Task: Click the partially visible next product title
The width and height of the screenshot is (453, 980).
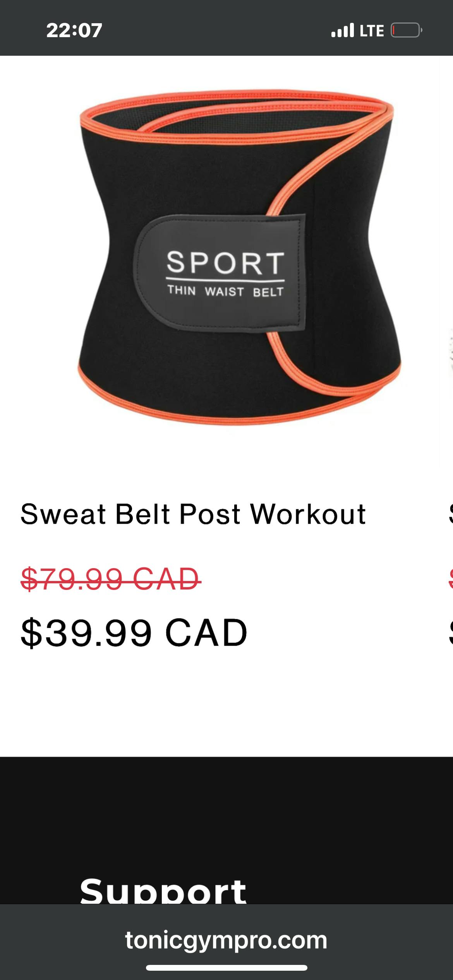Action: click(451, 514)
